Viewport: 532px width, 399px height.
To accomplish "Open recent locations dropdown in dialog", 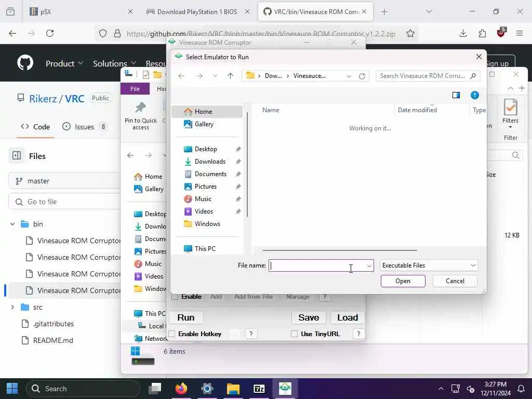I will [215, 76].
